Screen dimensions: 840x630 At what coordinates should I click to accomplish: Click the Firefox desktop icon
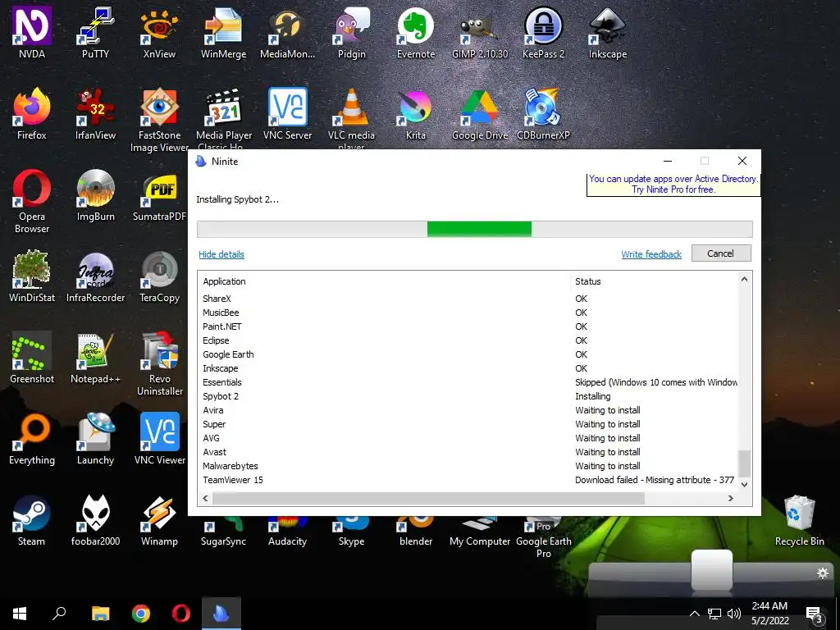tap(32, 114)
